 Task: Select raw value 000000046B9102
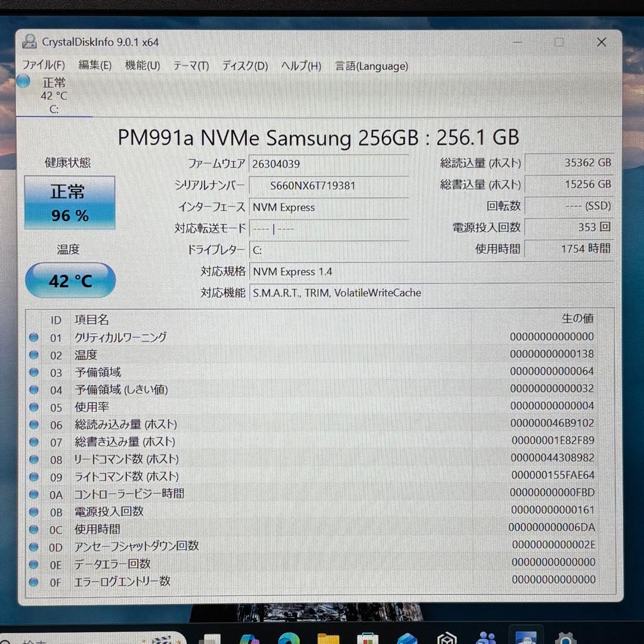[552, 423]
